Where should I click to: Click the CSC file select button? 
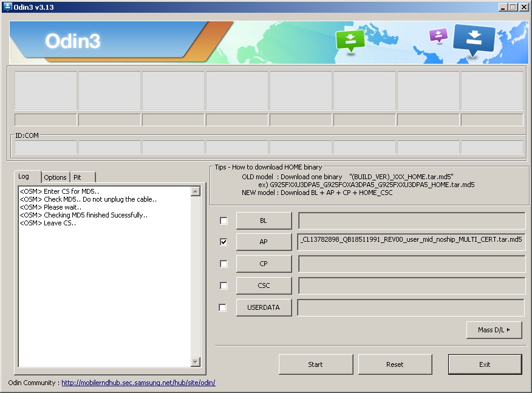point(264,285)
